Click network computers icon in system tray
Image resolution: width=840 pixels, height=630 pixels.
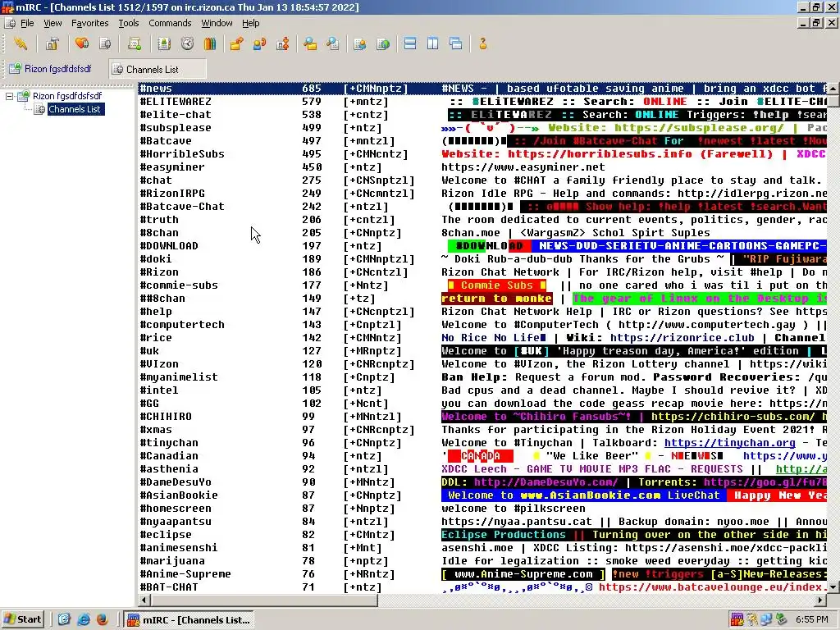767,619
